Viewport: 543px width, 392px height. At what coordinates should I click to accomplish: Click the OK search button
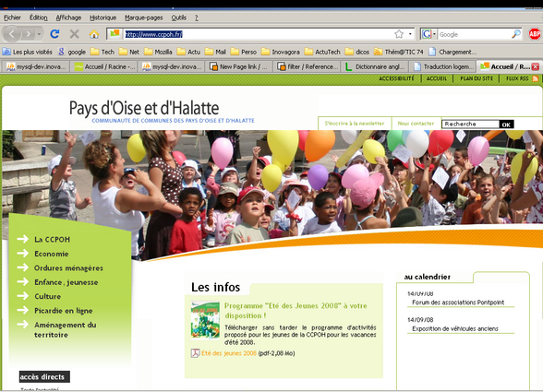506,125
